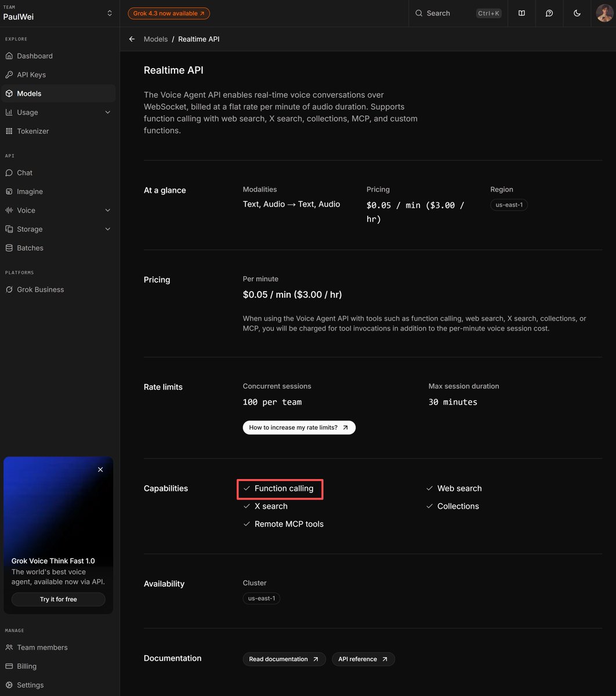Image resolution: width=616 pixels, height=696 pixels.
Task: Expand the Voice sidebar section
Action: pos(58,211)
